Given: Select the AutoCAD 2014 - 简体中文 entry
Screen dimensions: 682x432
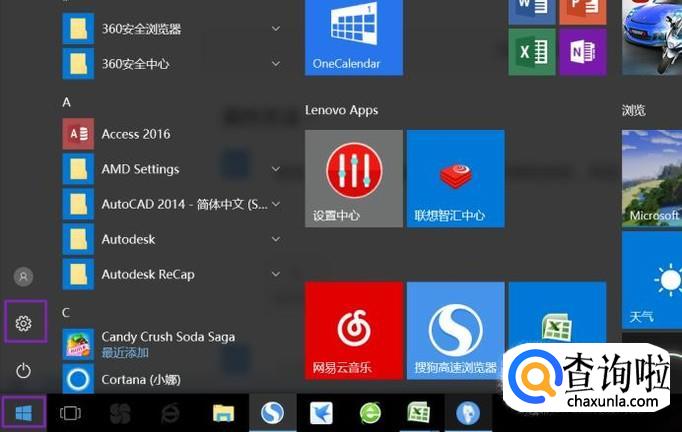Looking at the screenshot, I should [184, 204].
